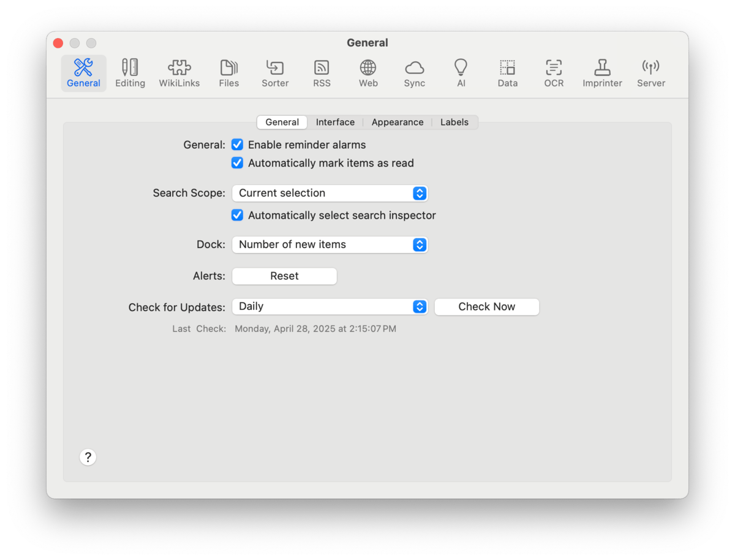Open the Dock badge dropdown menu

pos(330,245)
